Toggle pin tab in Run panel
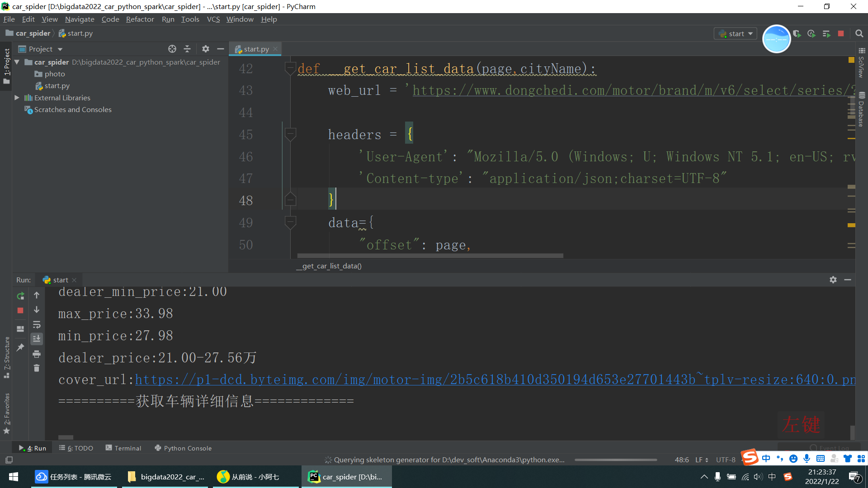868x488 pixels. pos(20,347)
